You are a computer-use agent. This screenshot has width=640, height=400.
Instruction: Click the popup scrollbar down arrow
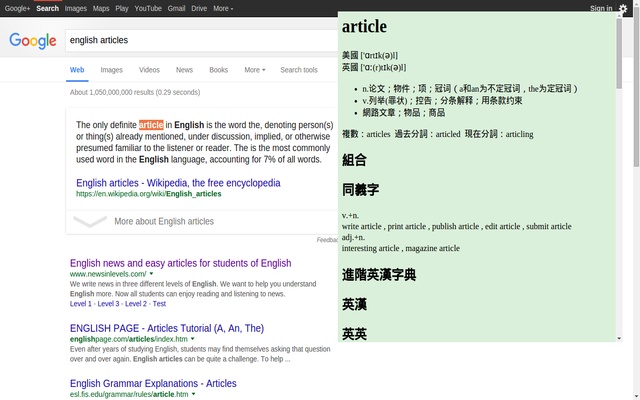tap(619, 338)
